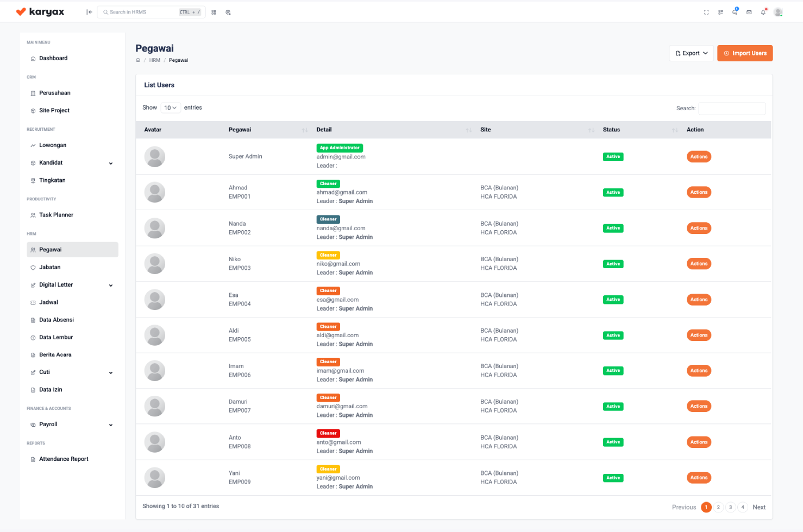Sort the table by the Pegawai column
Screen dimensions: 803x532
pyautogui.click(x=305, y=130)
